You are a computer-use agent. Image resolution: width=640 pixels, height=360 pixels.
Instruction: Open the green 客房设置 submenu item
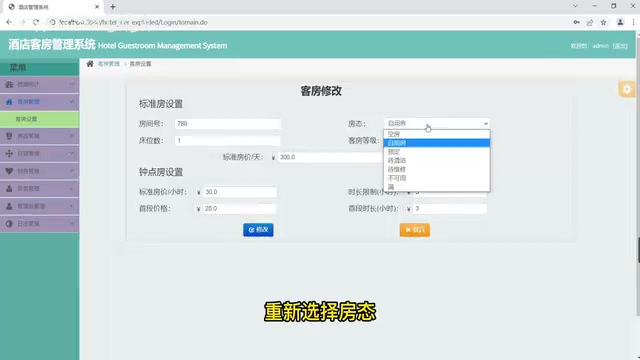tap(39, 119)
